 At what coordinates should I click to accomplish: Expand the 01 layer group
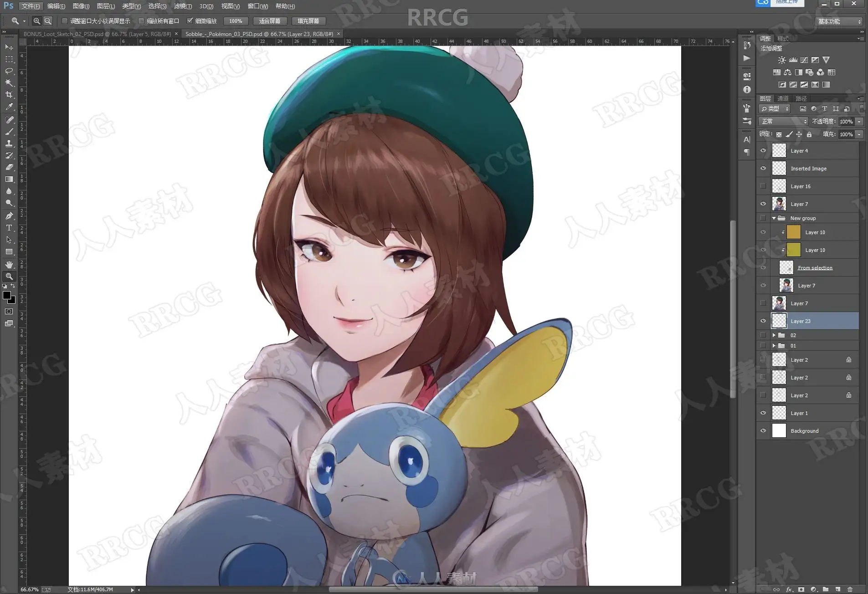coord(774,346)
